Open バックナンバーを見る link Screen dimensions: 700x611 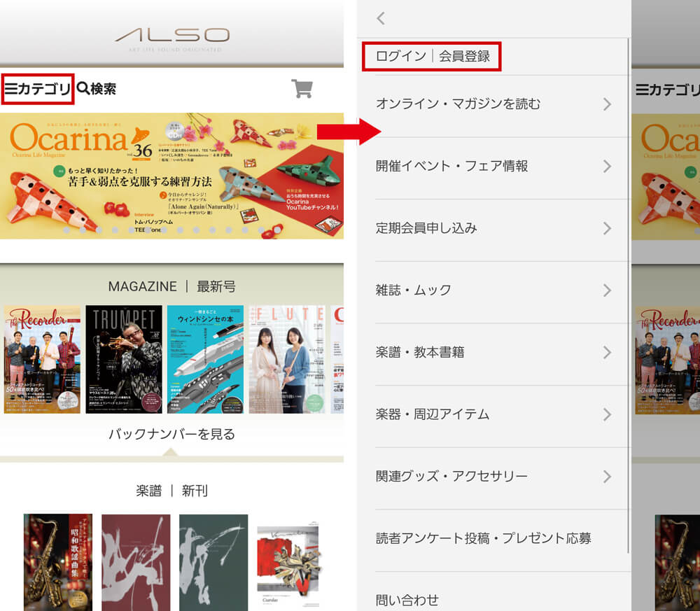click(171, 434)
